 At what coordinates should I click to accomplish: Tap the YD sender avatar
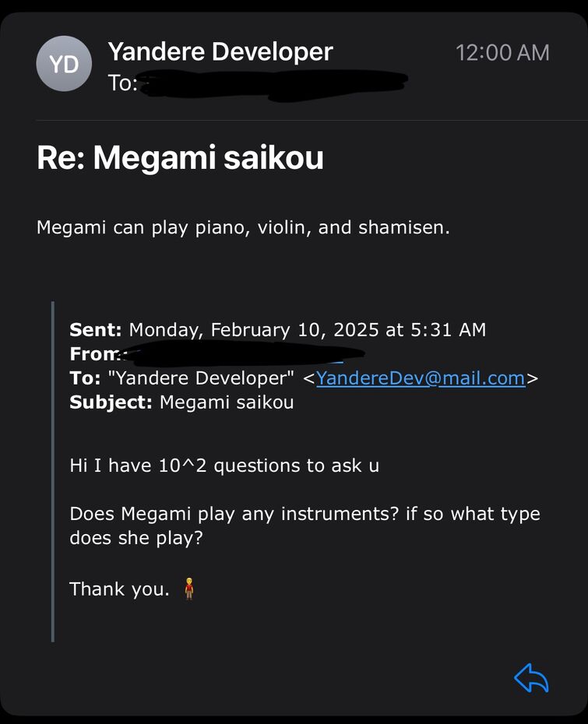(64, 65)
